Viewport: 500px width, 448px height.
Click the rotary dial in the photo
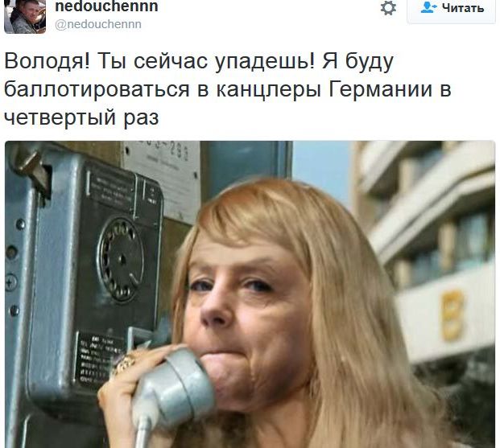[x=121, y=259]
